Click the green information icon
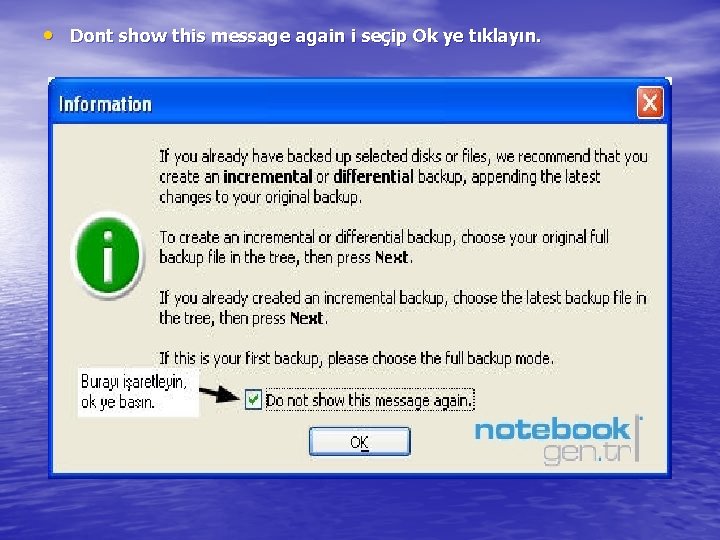 coord(108,254)
